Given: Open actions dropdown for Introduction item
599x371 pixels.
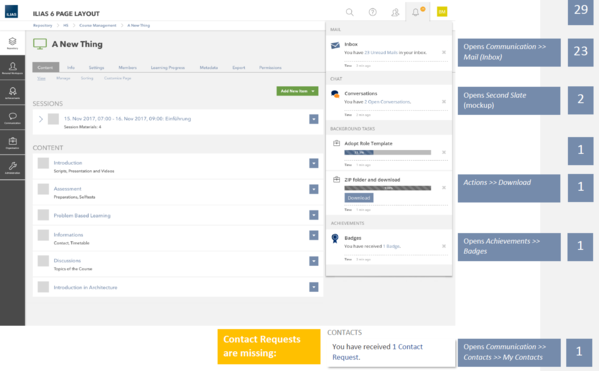Looking at the screenshot, I should click(x=314, y=164).
